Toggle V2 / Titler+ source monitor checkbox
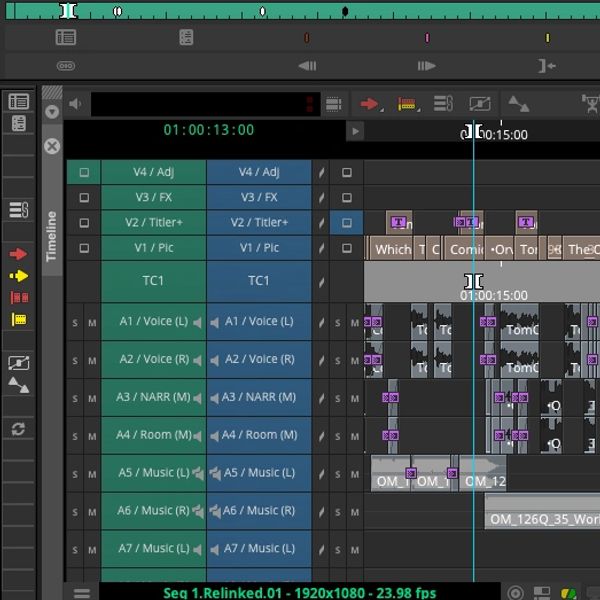This screenshot has width=600, height=600. pos(84,223)
